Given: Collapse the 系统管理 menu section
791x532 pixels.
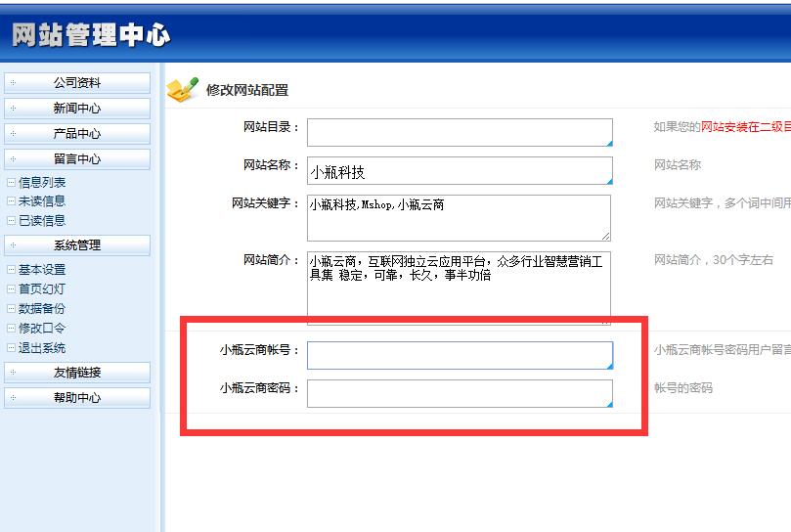Looking at the screenshot, I should coord(77,245).
